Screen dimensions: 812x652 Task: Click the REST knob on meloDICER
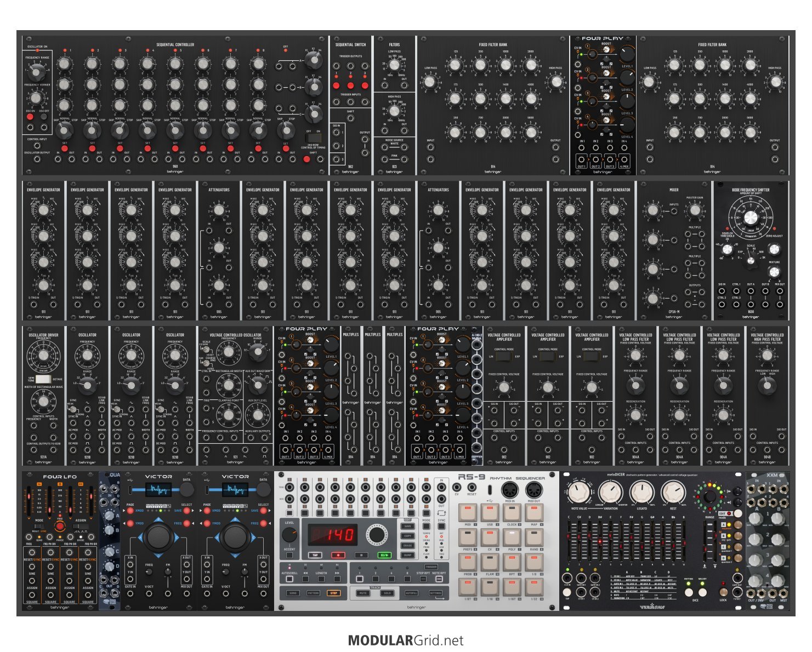(673, 491)
